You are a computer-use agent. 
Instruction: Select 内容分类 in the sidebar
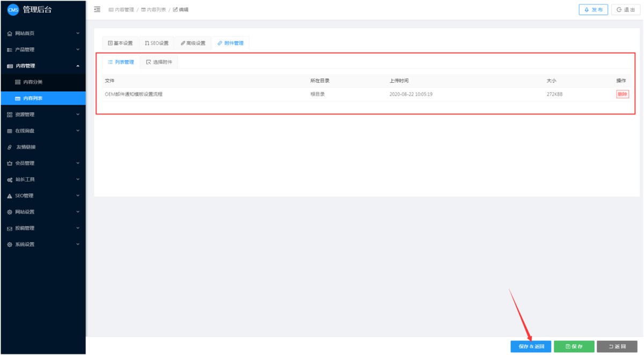[43, 82]
